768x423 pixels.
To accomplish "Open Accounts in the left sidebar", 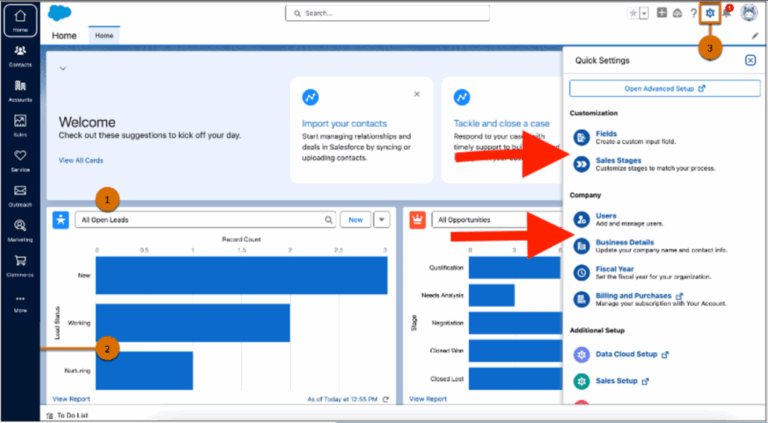I will click(x=20, y=91).
